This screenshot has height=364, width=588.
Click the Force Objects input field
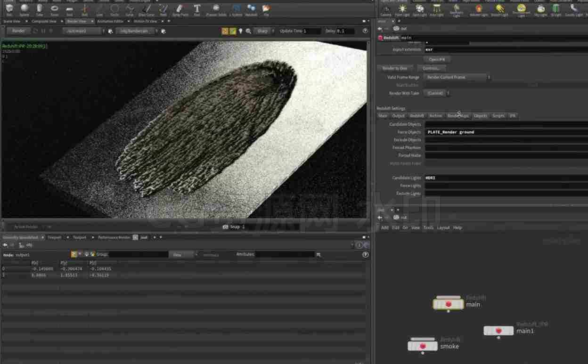click(506, 132)
